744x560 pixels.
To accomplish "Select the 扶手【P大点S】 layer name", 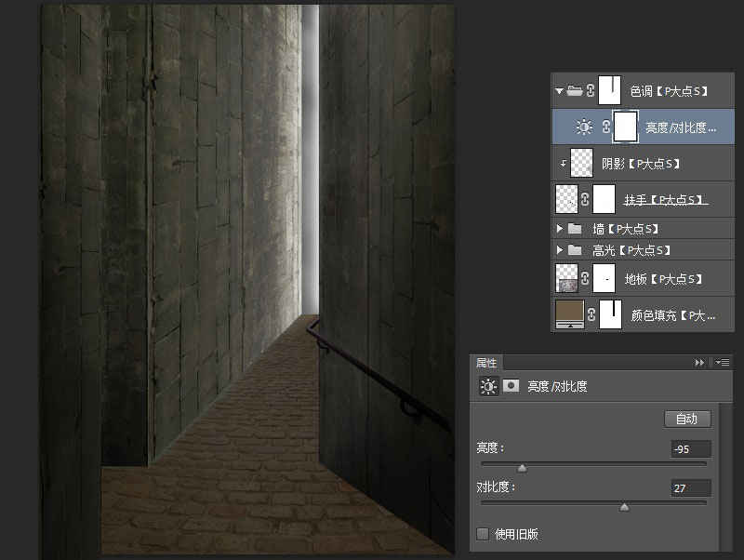I will click(x=665, y=200).
